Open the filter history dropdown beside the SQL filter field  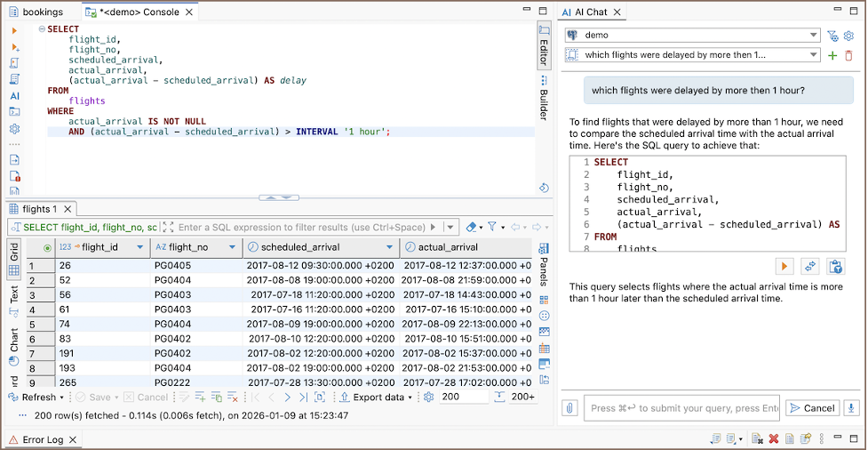tap(451, 227)
